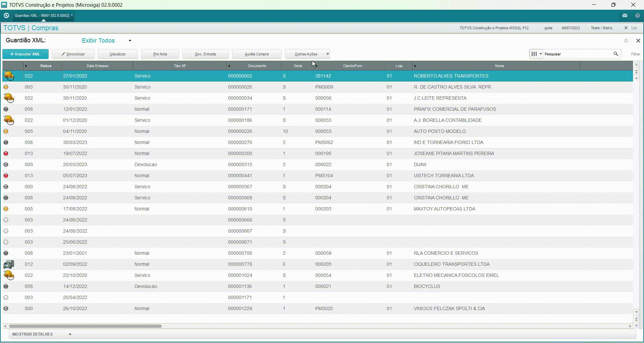
Task: Click the horizontal scrollbar thumb
Action: click(85, 326)
